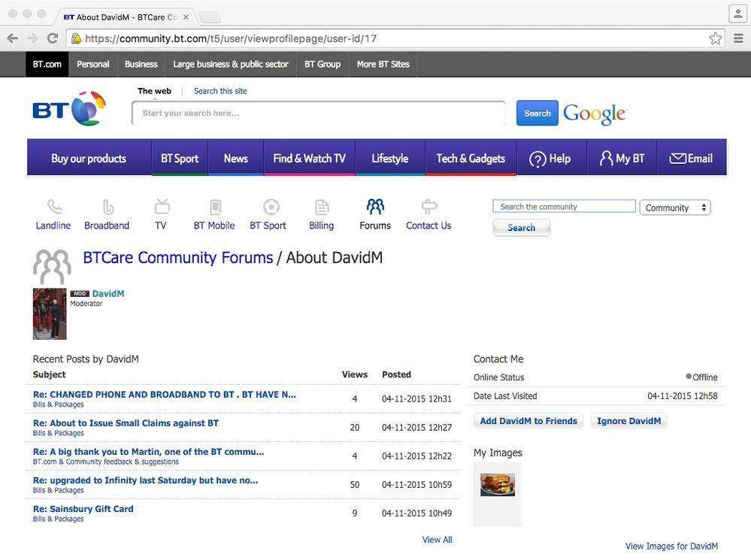Open Large business & public sector
The width and height of the screenshot is (751, 560).
(230, 64)
